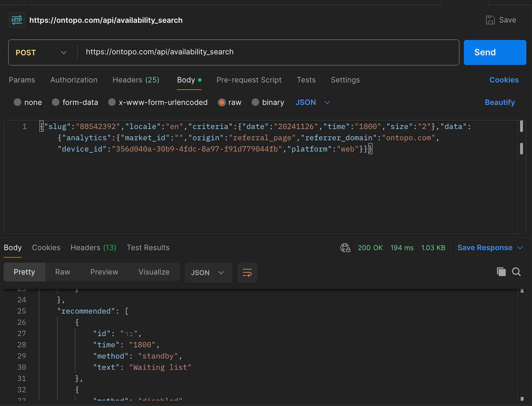Click the network globe lock icon
Viewport: 532px width, 406px height.
pos(345,248)
